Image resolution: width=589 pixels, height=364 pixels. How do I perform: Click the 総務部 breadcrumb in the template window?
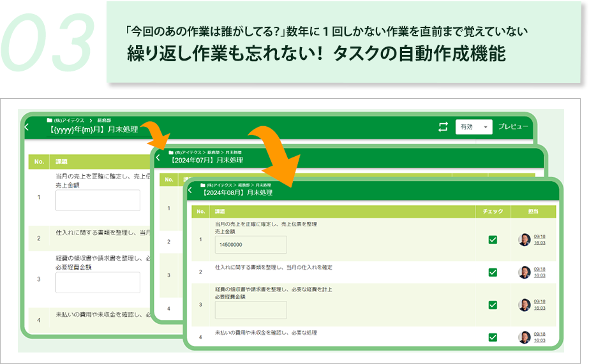tap(104, 120)
